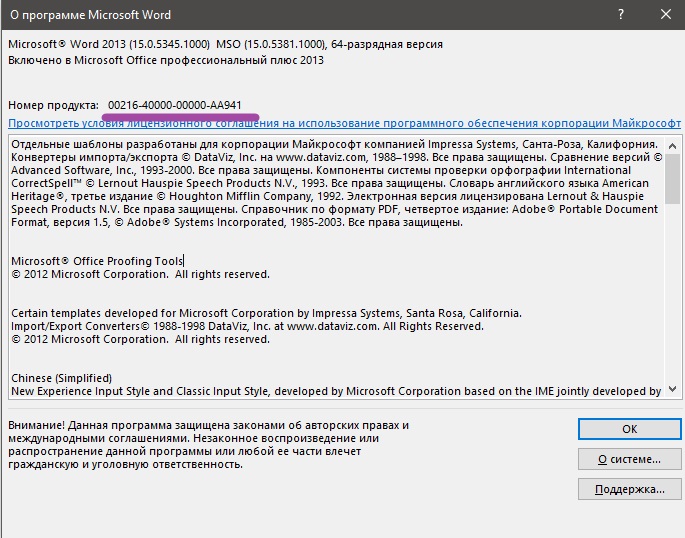Click the 'Microsoft® Word 2013 (15.0.5345.1000)' version line
Screen dimensions: 685x538
click(x=225, y=44)
